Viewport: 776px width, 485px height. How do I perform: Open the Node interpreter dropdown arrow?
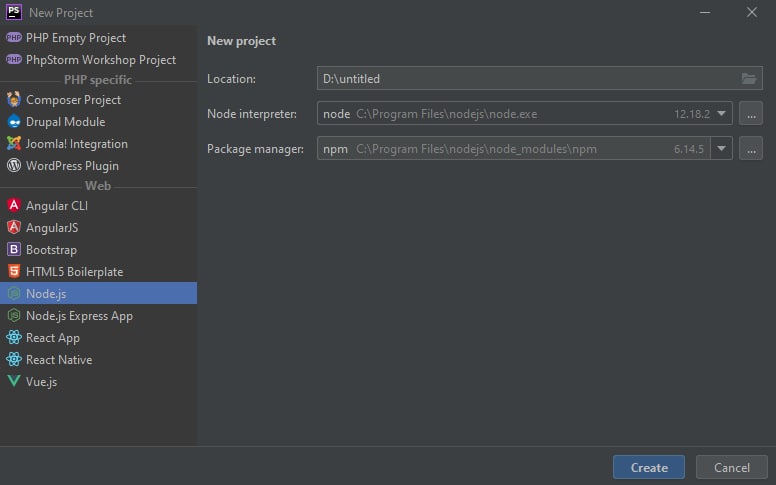click(722, 113)
